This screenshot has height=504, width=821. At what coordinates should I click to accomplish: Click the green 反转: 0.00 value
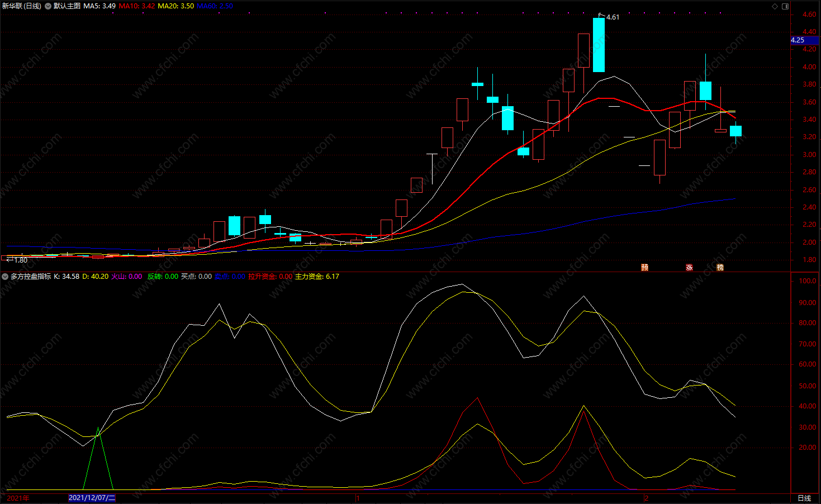(x=163, y=277)
